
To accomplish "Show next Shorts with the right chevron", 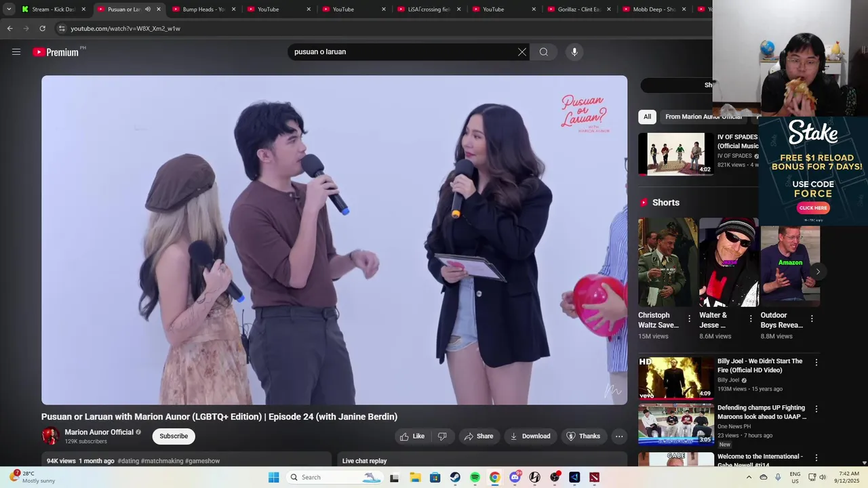I will 818,272.
